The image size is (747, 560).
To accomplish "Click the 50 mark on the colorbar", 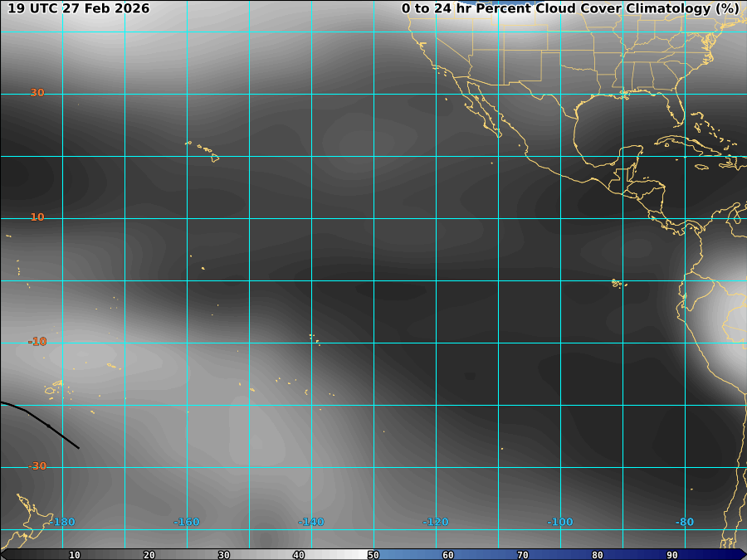I will click(x=373, y=555).
